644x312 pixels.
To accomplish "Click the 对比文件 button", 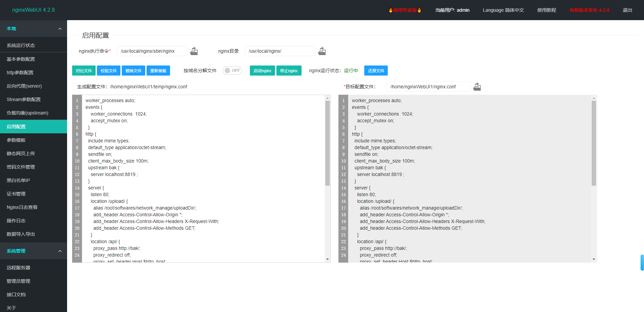I will pyautogui.click(x=84, y=71).
